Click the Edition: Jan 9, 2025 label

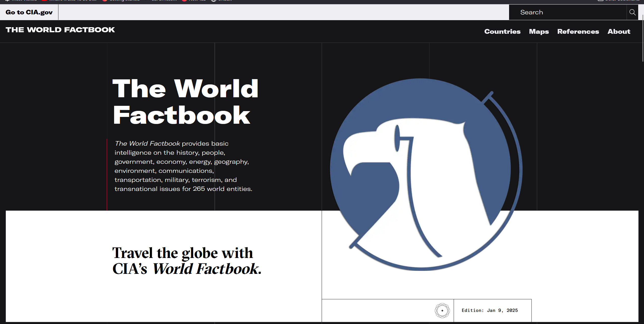click(490, 310)
